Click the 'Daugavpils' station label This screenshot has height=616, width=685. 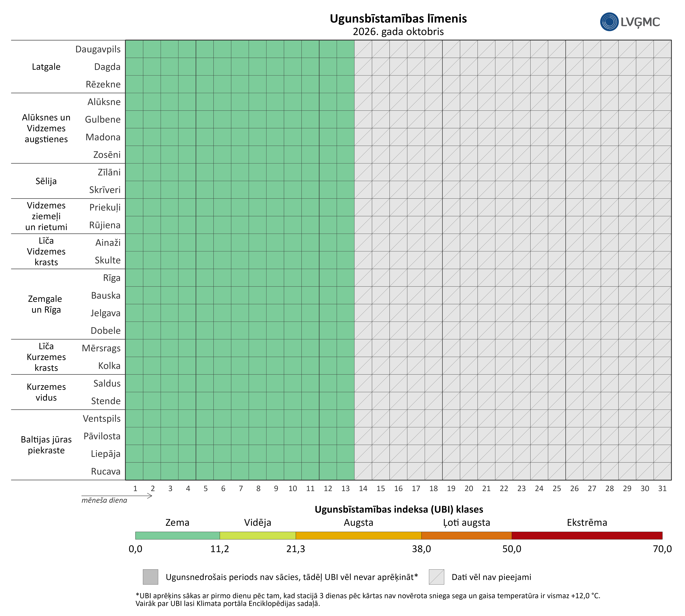click(x=98, y=49)
